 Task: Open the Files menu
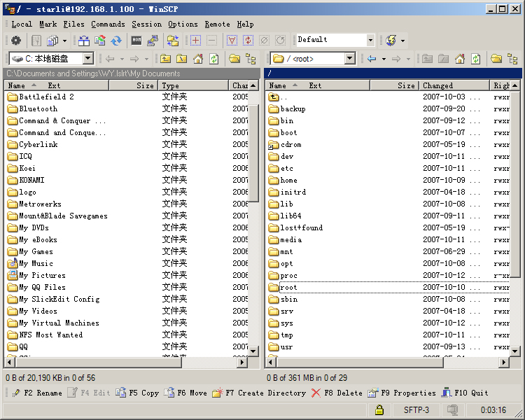point(73,24)
